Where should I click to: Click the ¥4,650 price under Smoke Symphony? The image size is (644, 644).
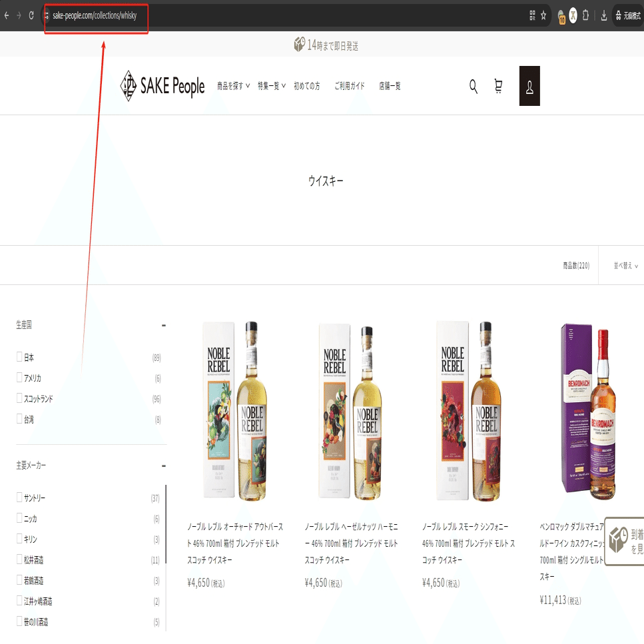pos(441,583)
